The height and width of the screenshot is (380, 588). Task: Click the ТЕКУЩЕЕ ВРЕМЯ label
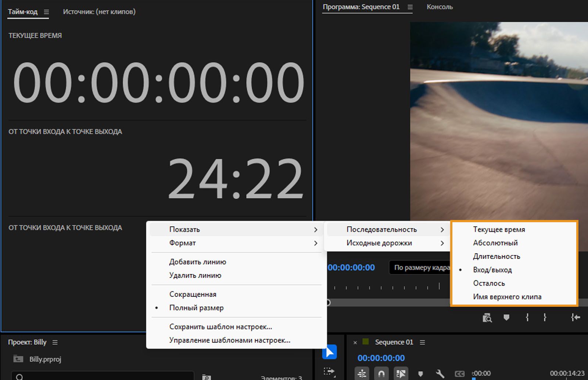(35, 36)
